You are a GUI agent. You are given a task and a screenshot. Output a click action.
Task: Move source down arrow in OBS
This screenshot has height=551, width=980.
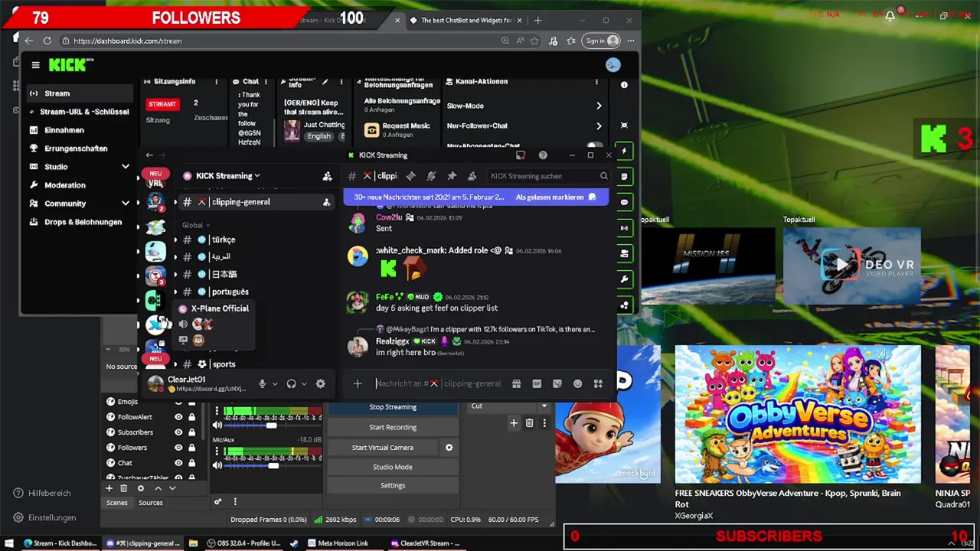172,488
